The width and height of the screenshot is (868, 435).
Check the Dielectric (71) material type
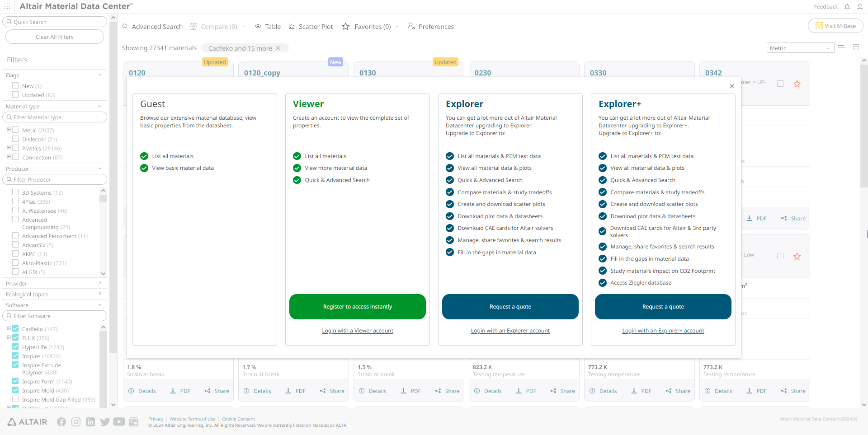pyautogui.click(x=15, y=139)
